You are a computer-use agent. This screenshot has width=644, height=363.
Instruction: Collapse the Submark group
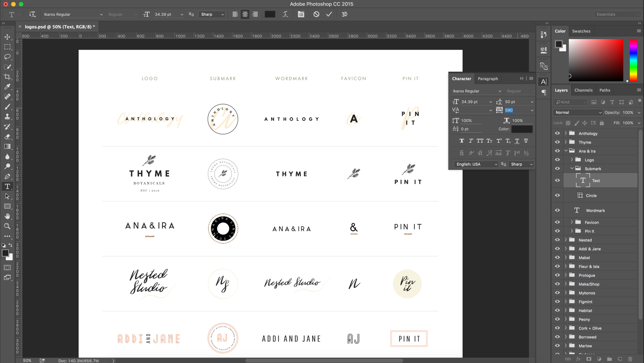(572, 168)
